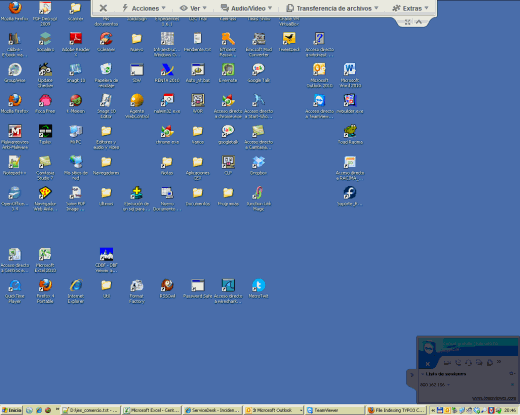Open the Malwarebytes Anti-Malware desktop icon
Viewport: 520px width, 415px height.
(x=15, y=137)
